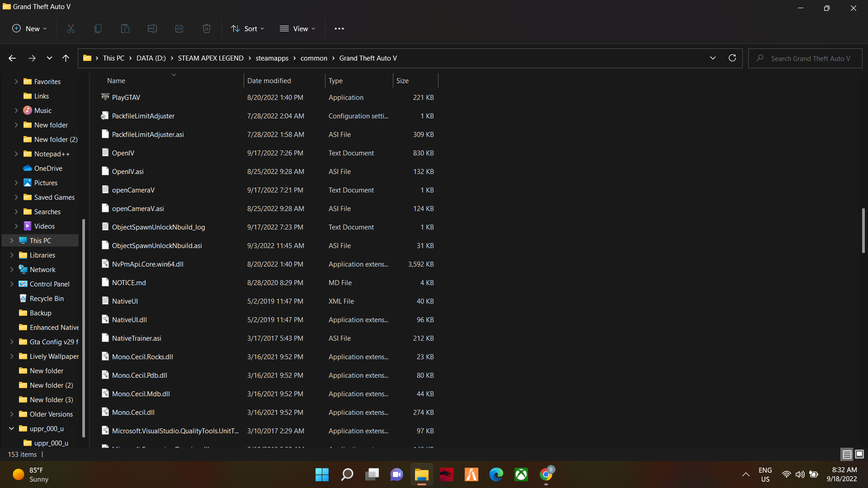The height and width of the screenshot is (488, 868).
Task: Click the Paste clipboard icon
Action: pyautogui.click(x=125, y=28)
